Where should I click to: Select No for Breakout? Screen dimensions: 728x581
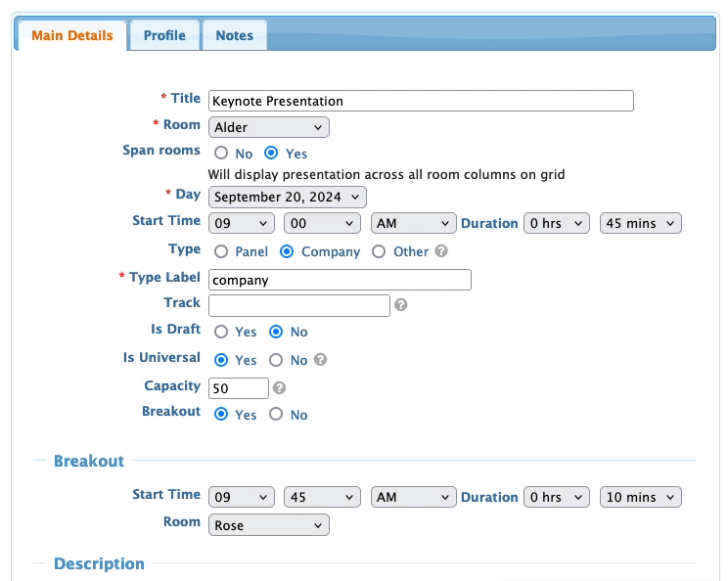(276, 415)
